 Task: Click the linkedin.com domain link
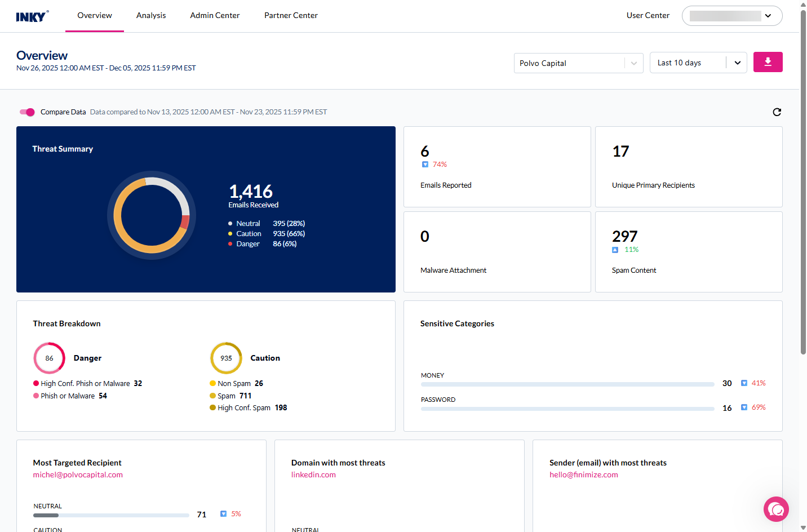point(313,475)
